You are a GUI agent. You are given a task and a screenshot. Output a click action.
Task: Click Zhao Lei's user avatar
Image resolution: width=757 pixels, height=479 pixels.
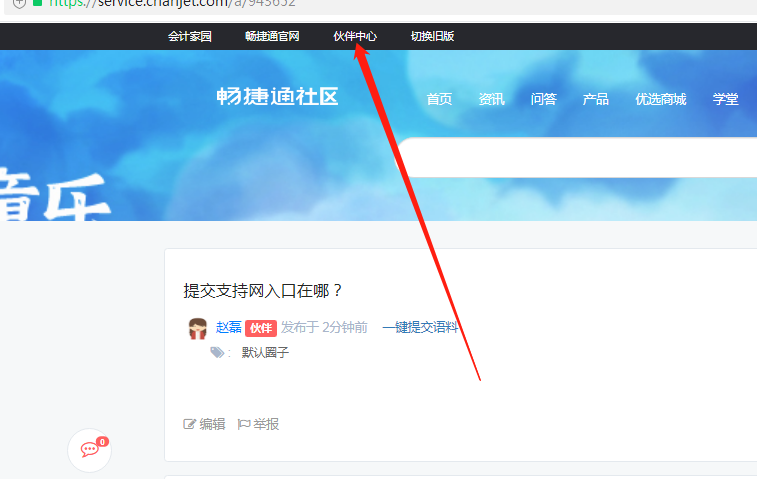point(197,328)
